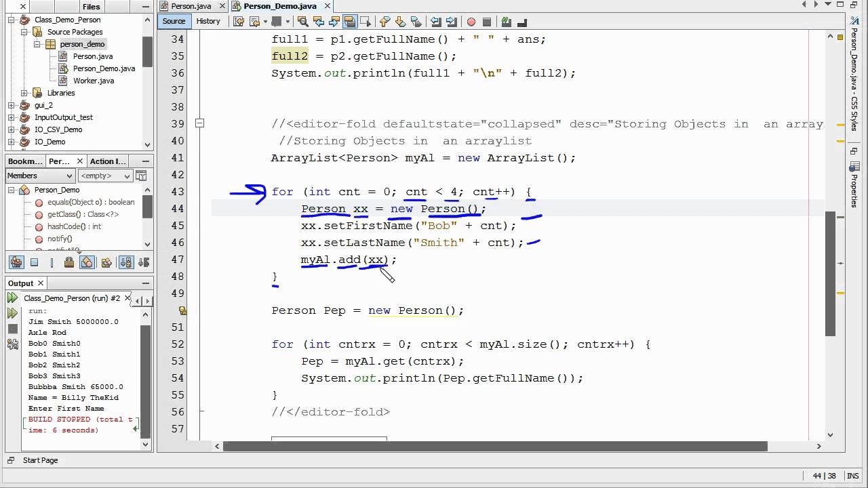868x488 pixels.
Task: Expand InputOutput_test project
Action: tap(12, 117)
